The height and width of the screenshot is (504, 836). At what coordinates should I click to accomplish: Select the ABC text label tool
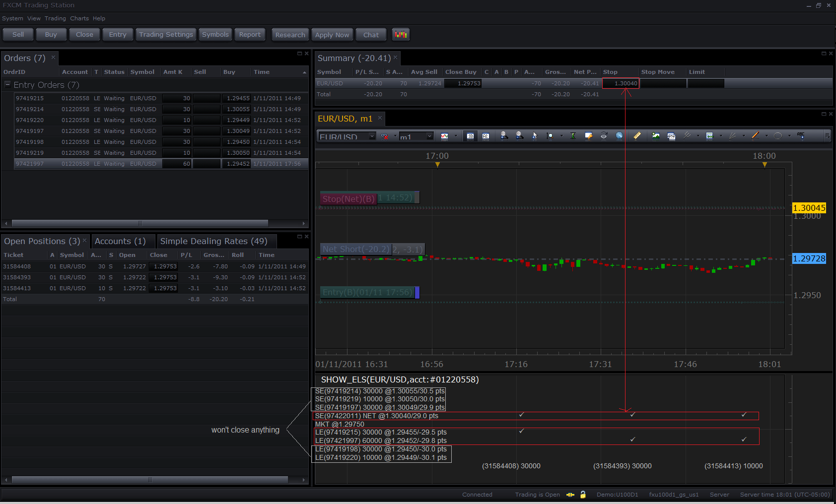[801, 135]
